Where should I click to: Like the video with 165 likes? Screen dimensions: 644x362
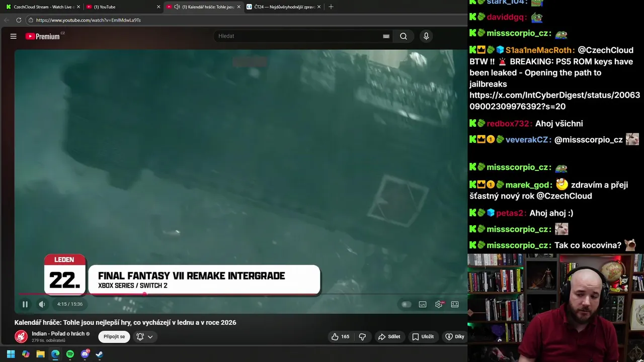coord(340,337)
